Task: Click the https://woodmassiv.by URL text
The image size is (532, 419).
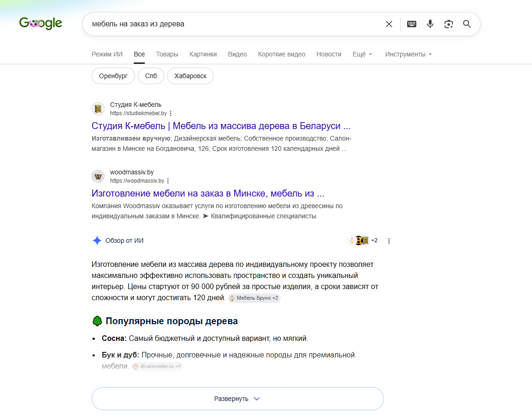Action: tap(137, 181)
